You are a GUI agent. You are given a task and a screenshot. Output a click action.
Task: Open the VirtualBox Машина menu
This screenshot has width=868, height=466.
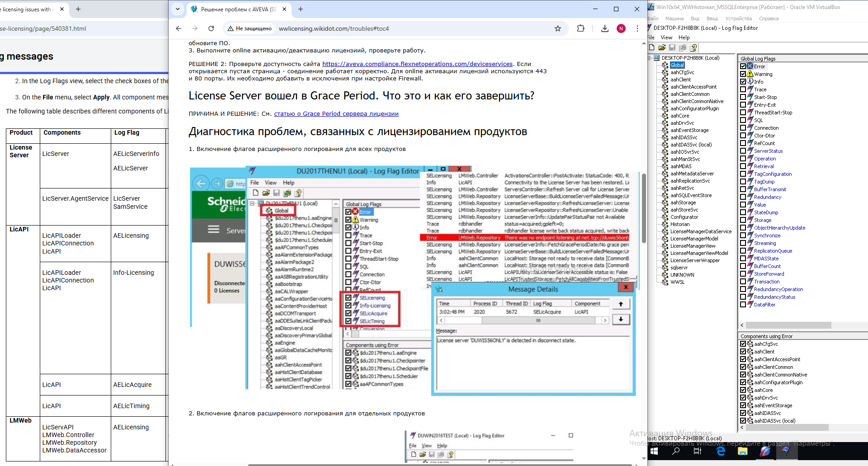click(x=675, y=19)
